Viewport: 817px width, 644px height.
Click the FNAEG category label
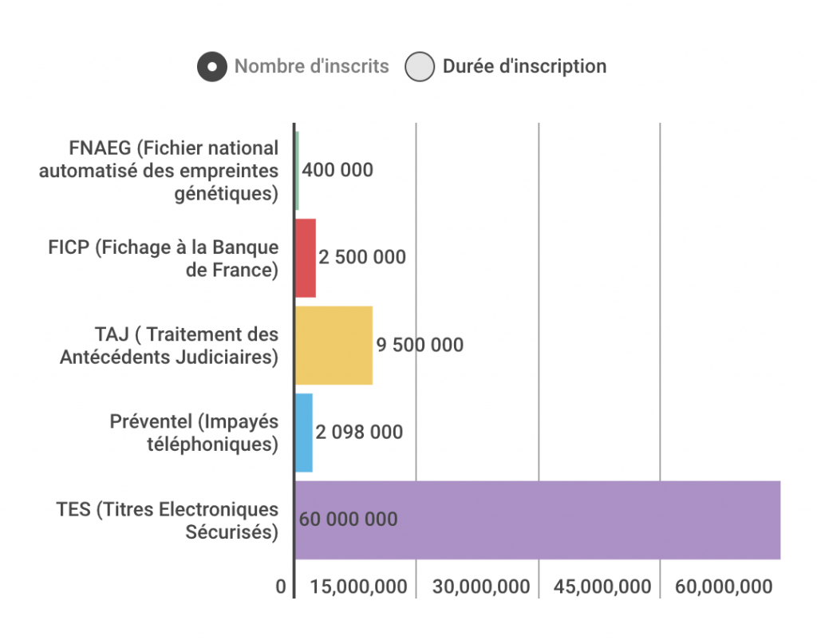coord(160,171)
